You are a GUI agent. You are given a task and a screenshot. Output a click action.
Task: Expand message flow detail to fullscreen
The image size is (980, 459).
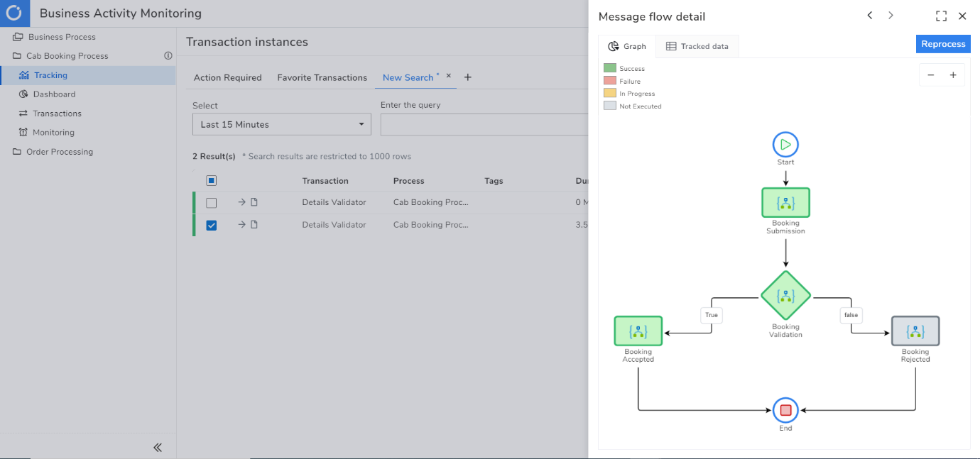941,16
